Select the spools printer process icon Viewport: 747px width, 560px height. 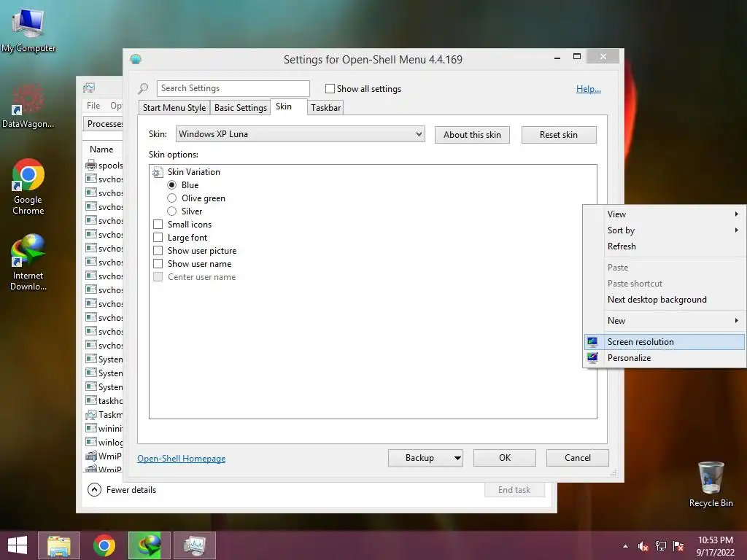click(91, 166)
